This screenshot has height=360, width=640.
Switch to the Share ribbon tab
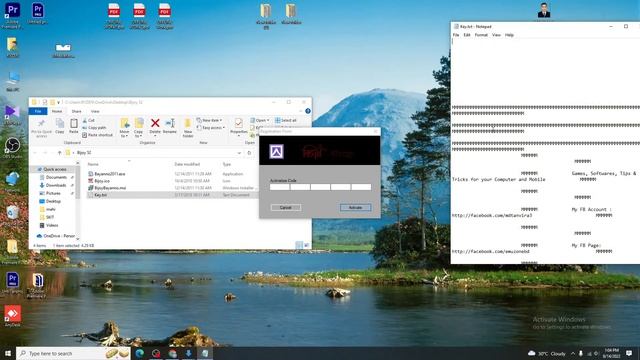pyautogui.click(x=76, y=111)
